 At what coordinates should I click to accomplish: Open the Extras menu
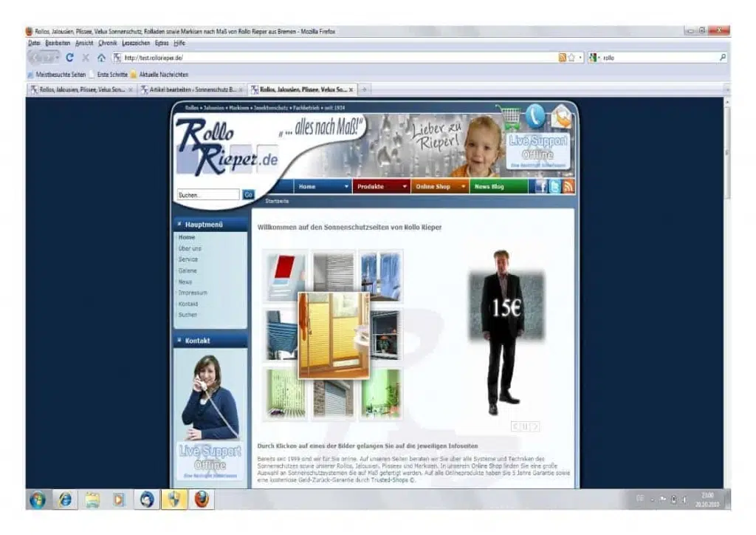click(162, 43)
